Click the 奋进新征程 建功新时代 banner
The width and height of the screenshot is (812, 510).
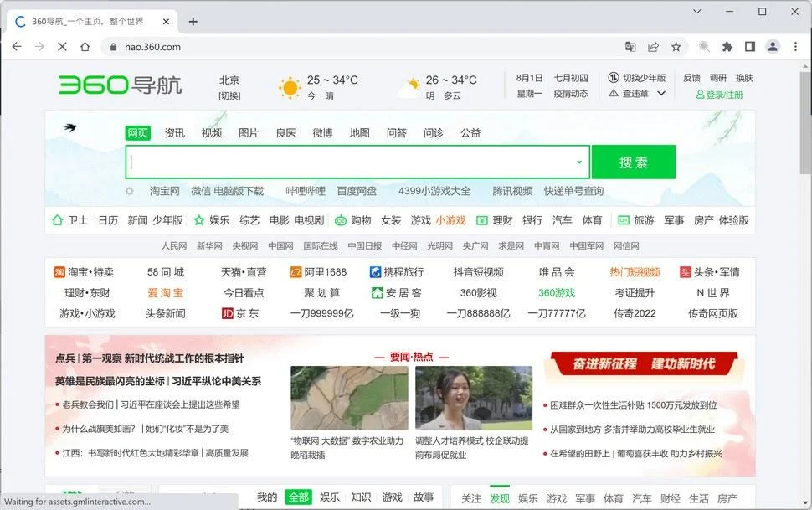[644, 363]
